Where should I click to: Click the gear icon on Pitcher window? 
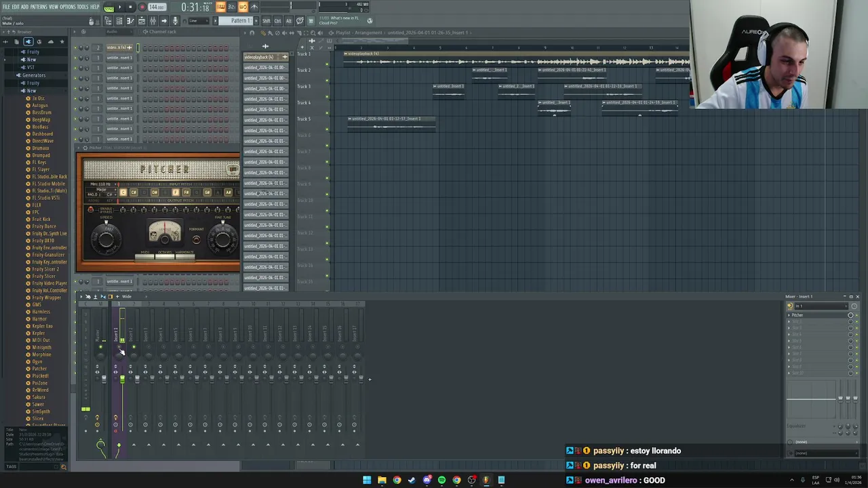[85, 148]
